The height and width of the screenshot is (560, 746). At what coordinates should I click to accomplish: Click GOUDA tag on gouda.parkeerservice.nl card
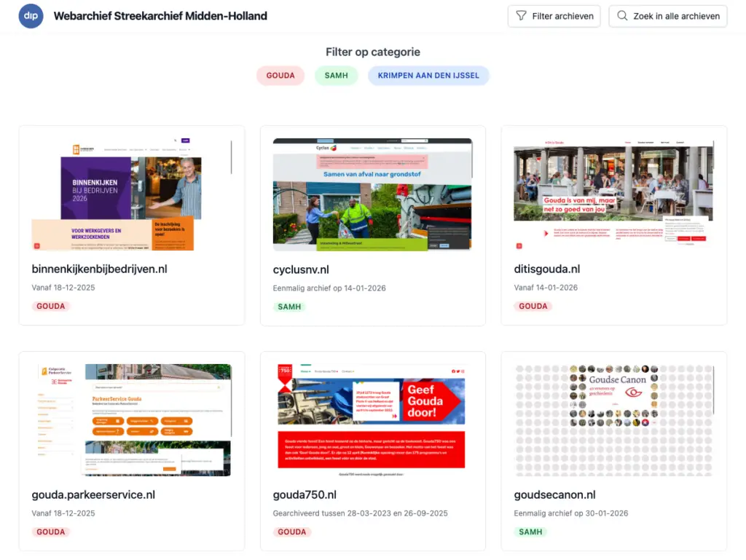click(x=51, y=532)
